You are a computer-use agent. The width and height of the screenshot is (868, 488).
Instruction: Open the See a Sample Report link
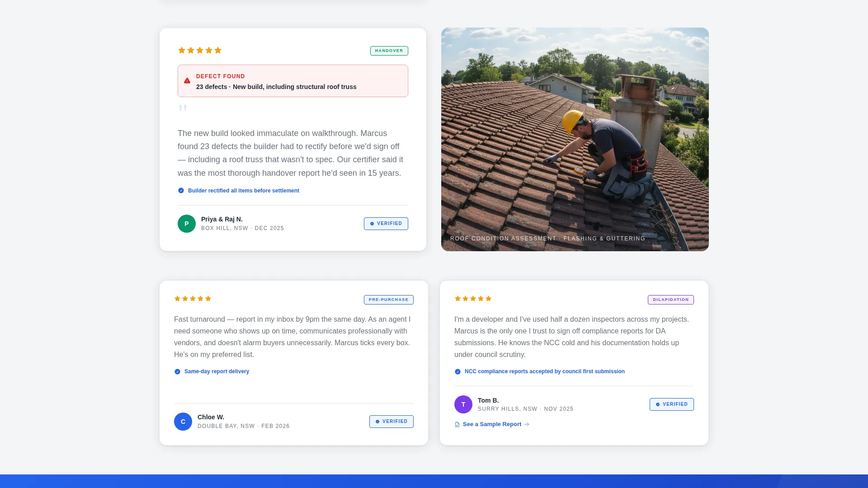492,424
